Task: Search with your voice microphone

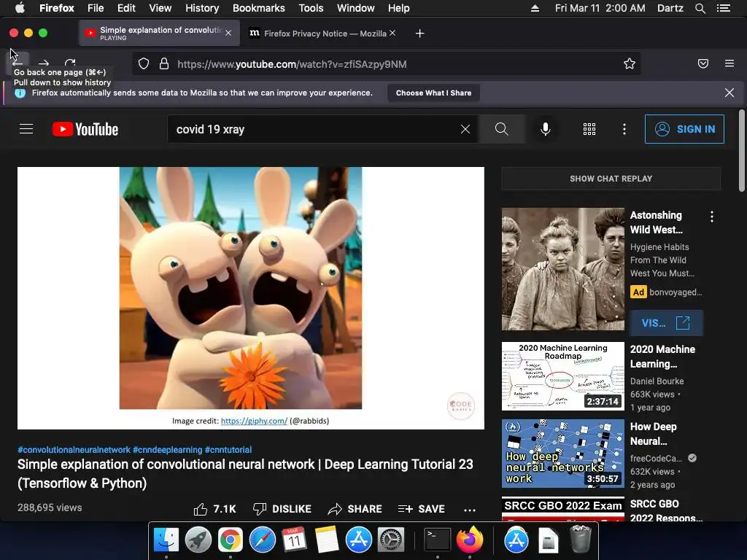Action: tap(546, 129)
